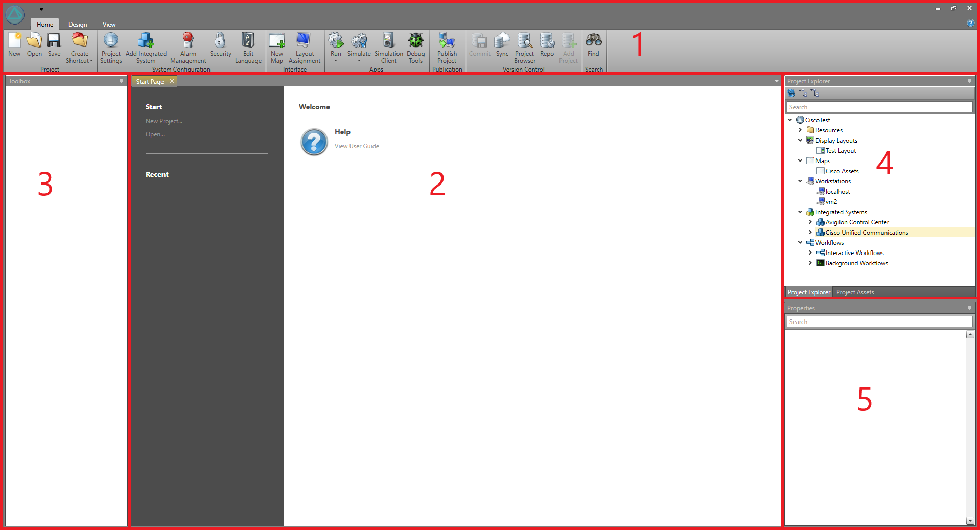
Task: Switch to the Project Assets tab
Action: 855,292
